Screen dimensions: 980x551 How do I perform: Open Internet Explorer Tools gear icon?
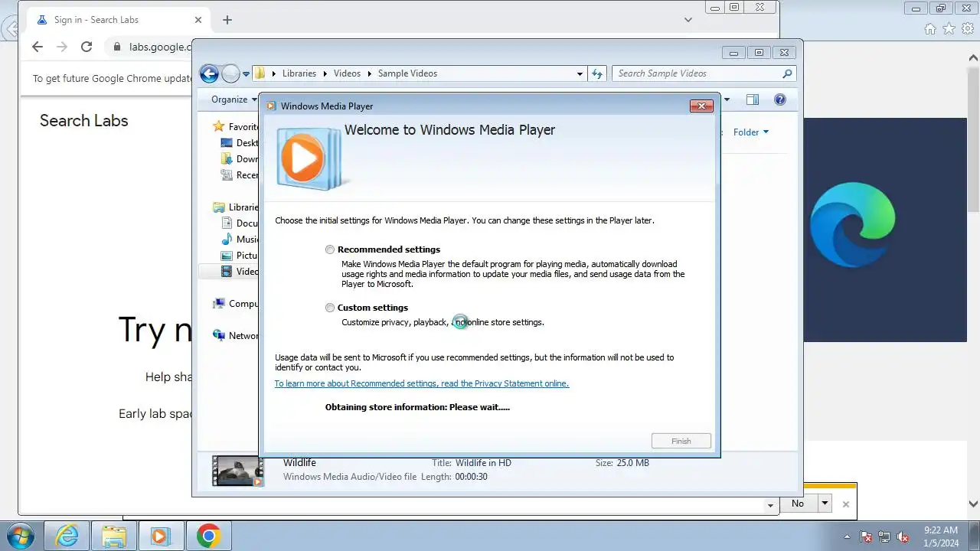tap(967, 29)
